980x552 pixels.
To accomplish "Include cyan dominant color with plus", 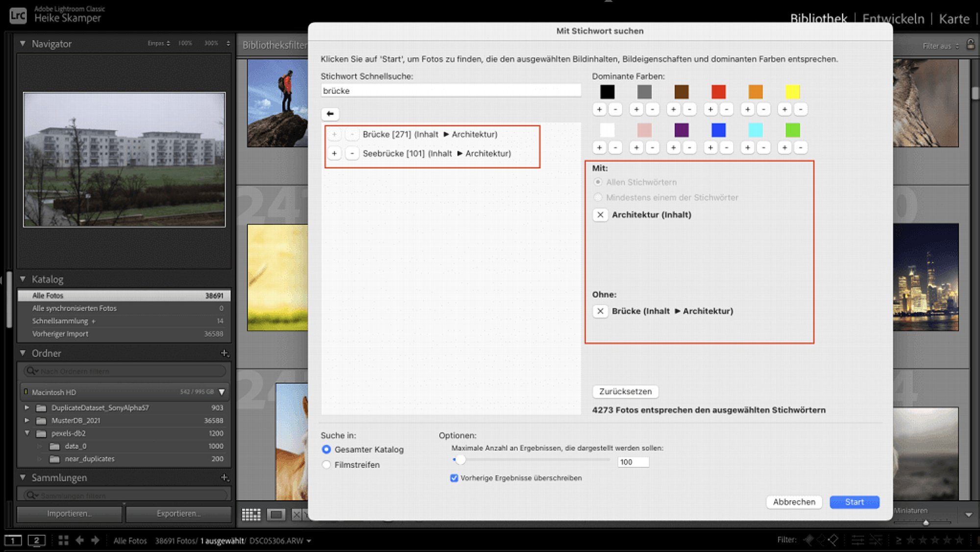I will click(x=748, y=147).
